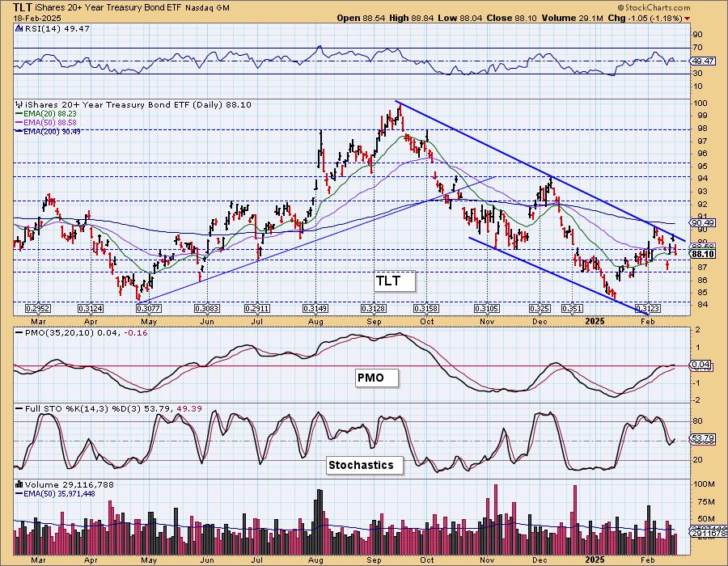This screenshot has width=728, height=566.
Task: Click the 0.04 PMO tag on the right axis
Action: [x=700, y=365]
